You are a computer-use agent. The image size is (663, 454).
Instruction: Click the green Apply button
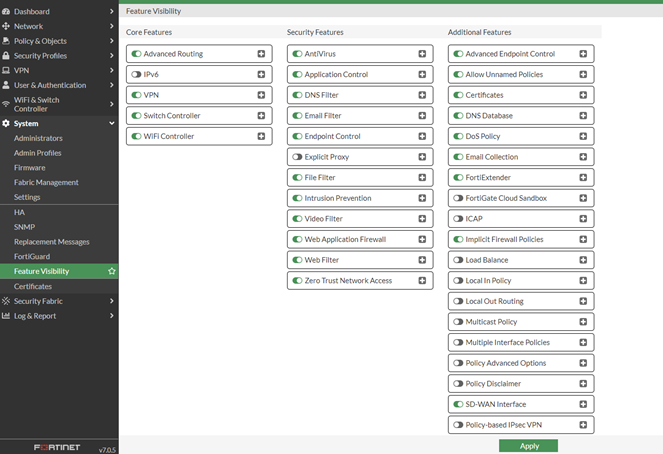(x=529, y=446)
